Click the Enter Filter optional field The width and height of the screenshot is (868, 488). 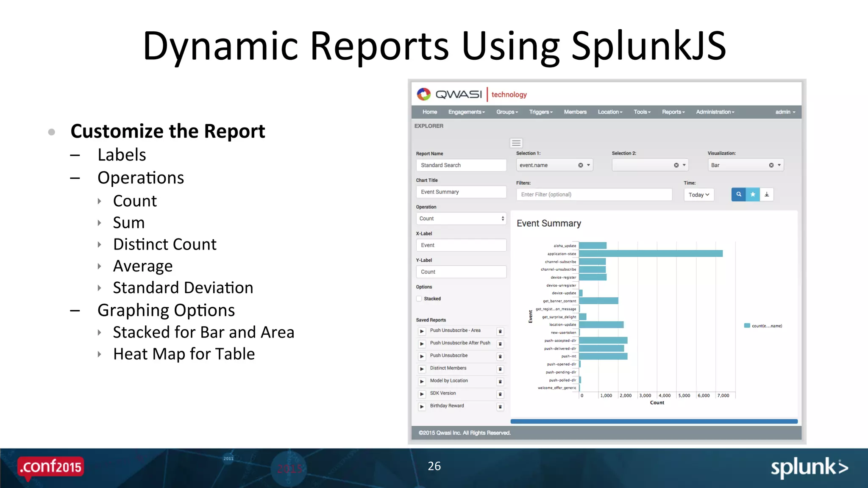click(x=594, y=194)
